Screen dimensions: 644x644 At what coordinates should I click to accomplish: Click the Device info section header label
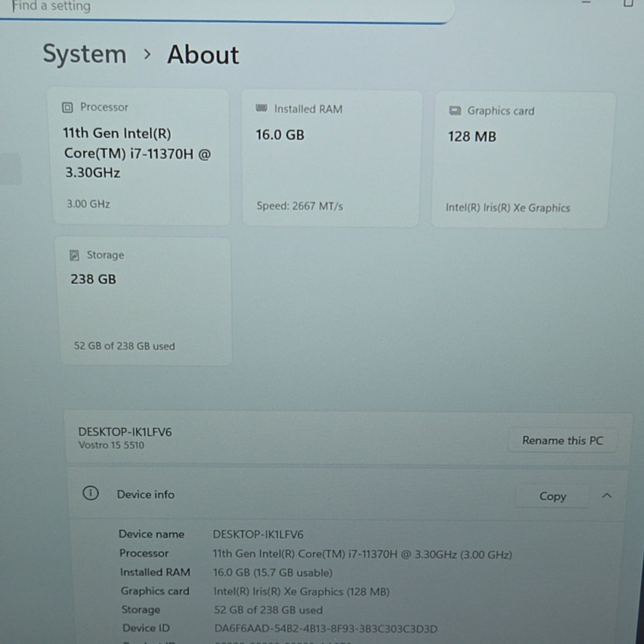pyautogui.click(x=145, y=494)
